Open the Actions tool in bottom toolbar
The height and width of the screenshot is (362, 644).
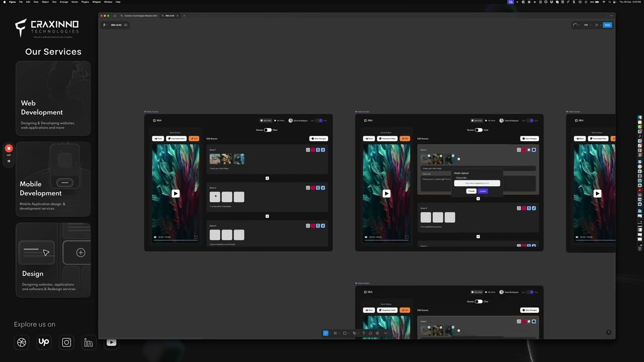[x=377, y=333]
